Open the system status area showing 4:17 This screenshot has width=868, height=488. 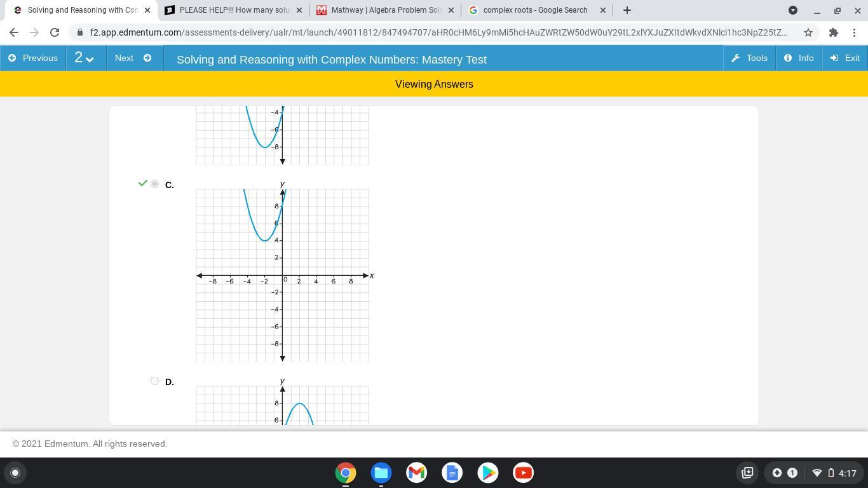[834, 473]
